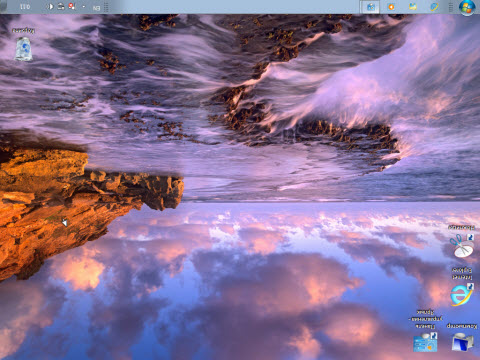Click the Control Panel shortcut label
The image size is (480, 360).
click(x=426, y=319)
